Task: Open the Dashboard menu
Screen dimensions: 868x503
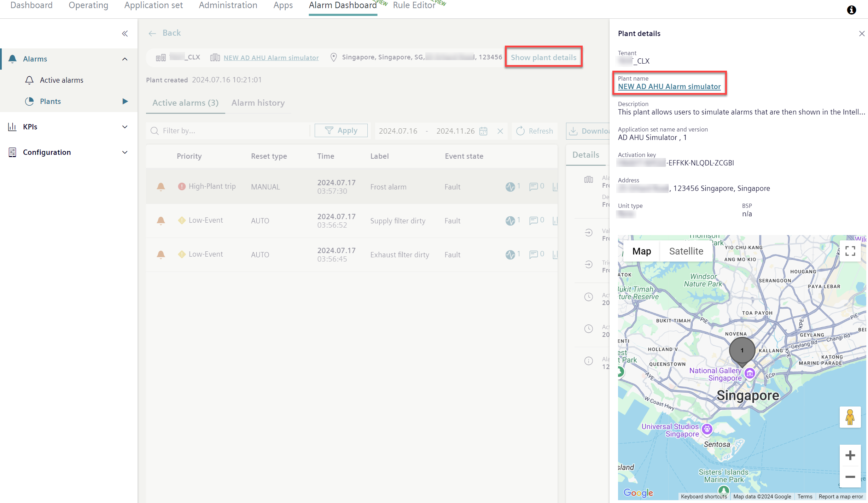Action: coord(31,5)
